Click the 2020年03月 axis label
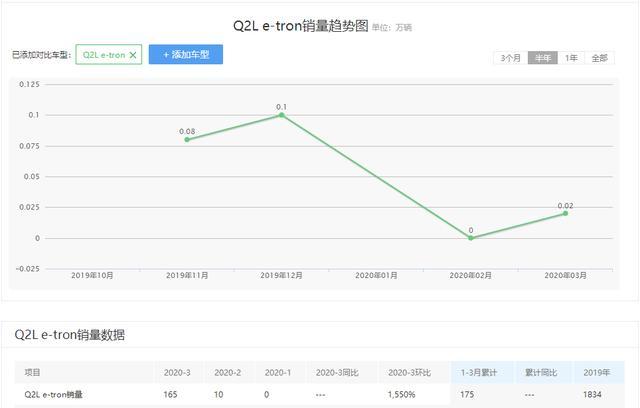Viewport: 640px width, 408px height. click(565, 275)
